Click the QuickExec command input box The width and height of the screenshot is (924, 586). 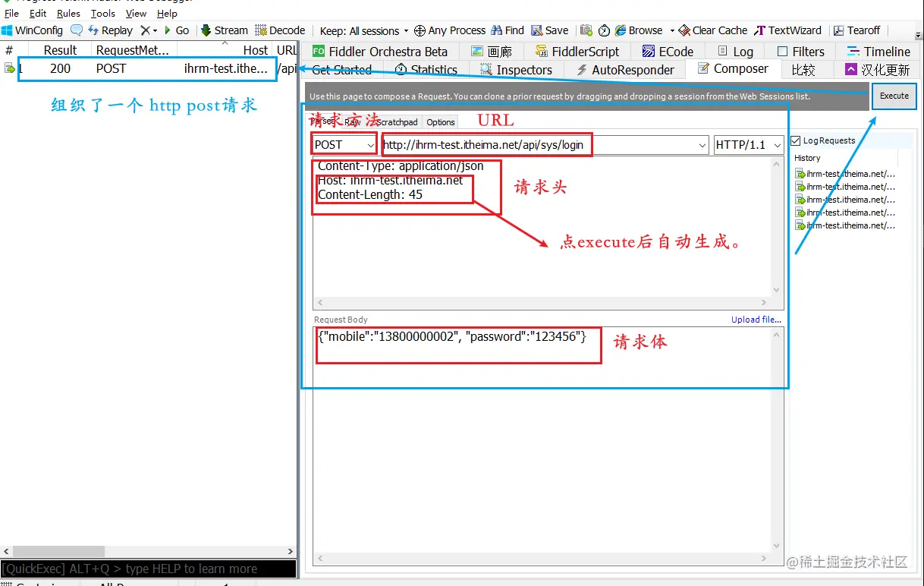tap(149, 569)
